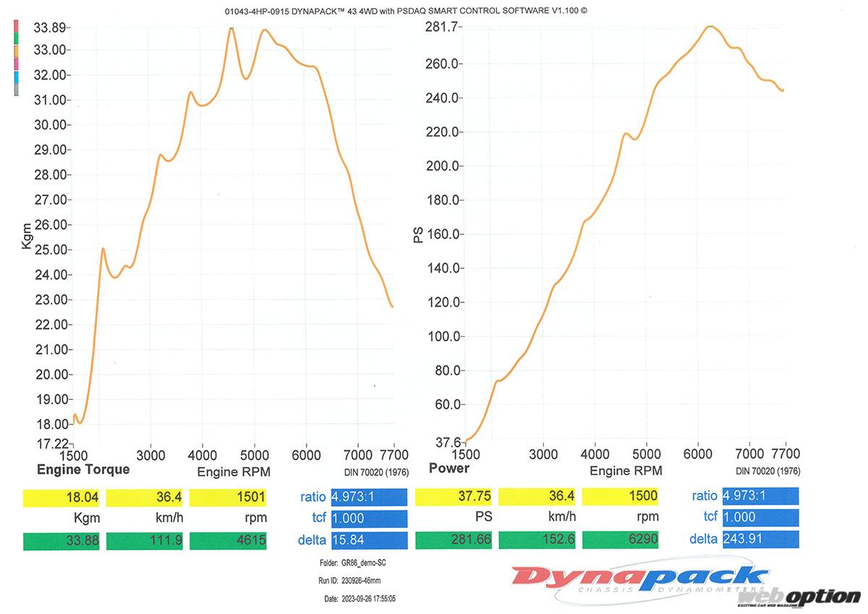Screen dimensions: 868x614
Task: Select the blue run swatch in the legend
Action: (16, 77)
